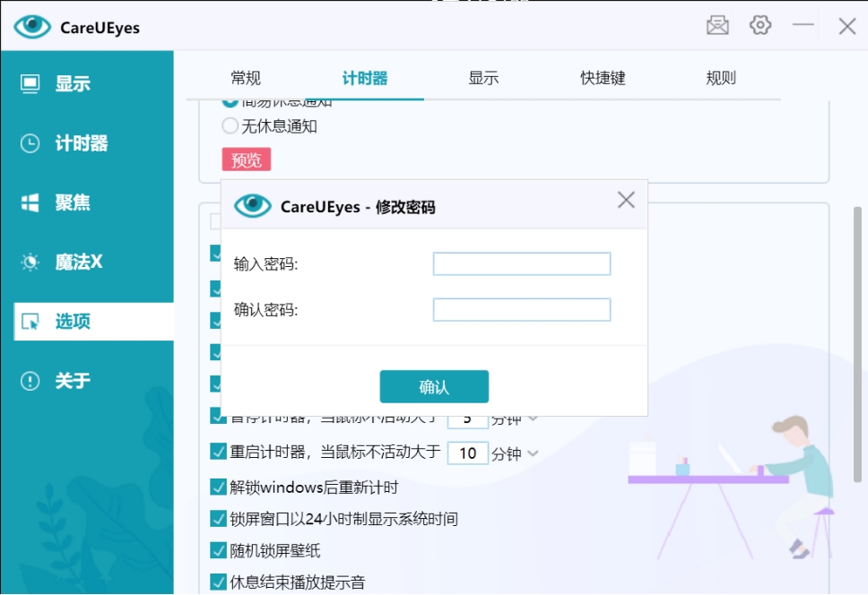Expand the pause timer minutes unit dropdown
Image resolution: width=868 pixels, height=595 pixels.
[x=533, y=418]
